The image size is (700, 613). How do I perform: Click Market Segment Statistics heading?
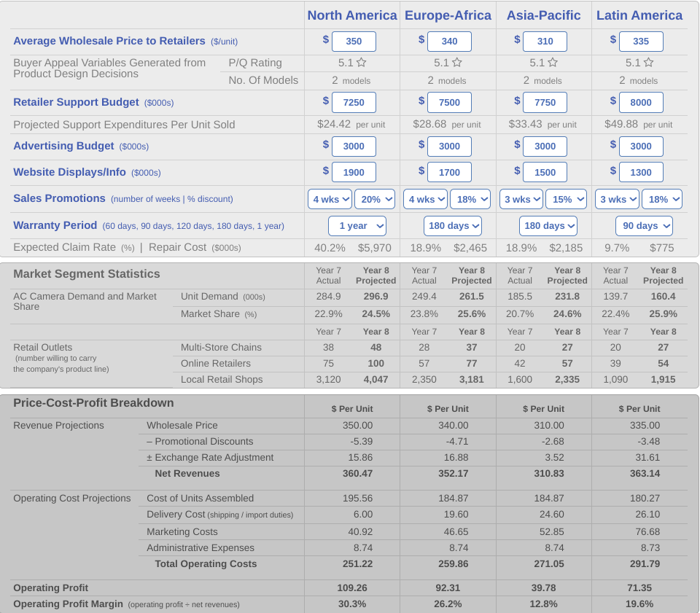(87, 274)
